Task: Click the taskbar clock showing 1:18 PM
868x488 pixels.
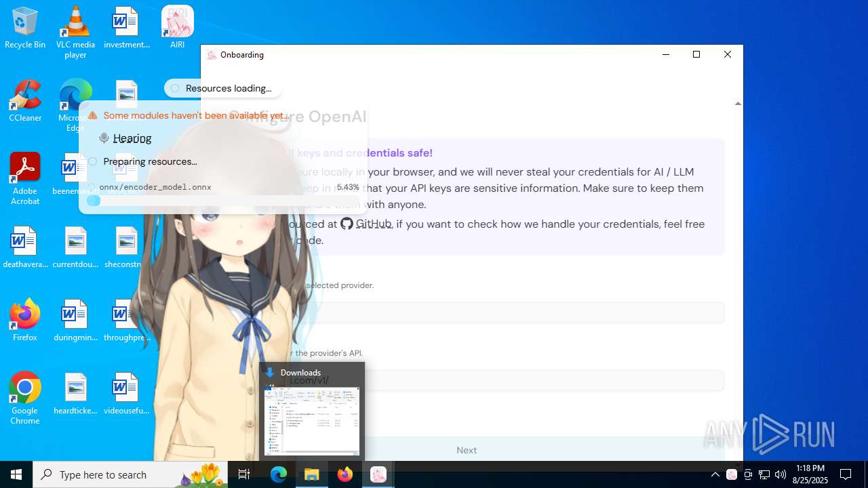Action: 811,474
